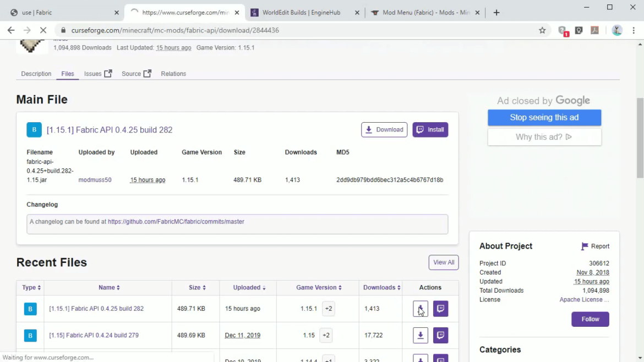Click the page vertical scrollbar
The width and height of the screenshot is (644, 362).
640,138
